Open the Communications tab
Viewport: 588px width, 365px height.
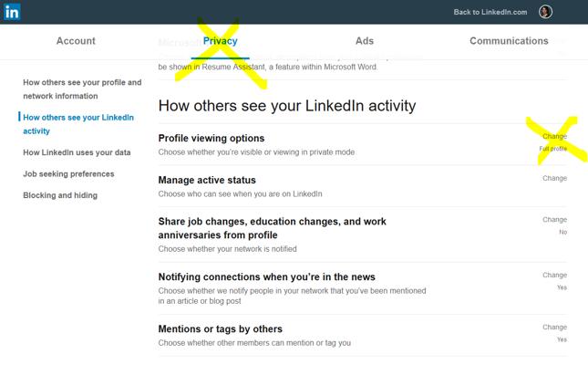509,41
